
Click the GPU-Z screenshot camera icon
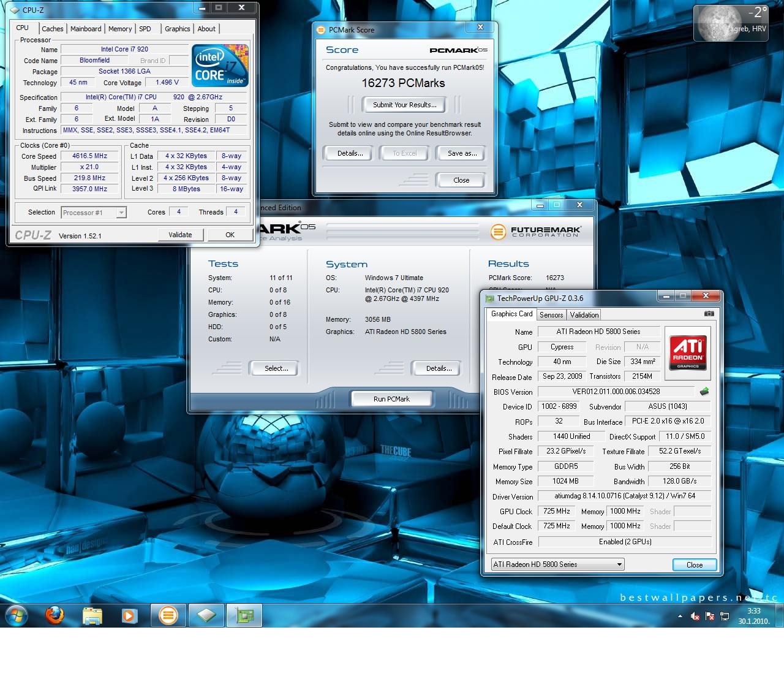pos(709,313)
